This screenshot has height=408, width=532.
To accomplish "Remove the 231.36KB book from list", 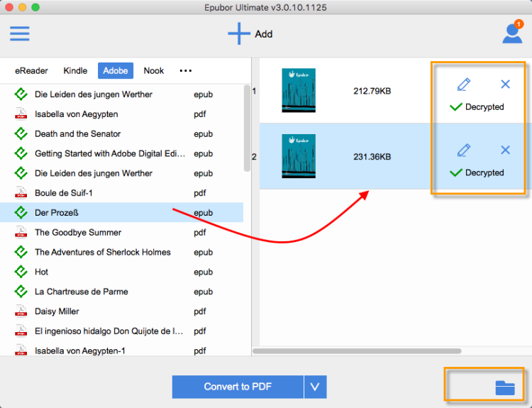I will click(x=505, y=150).
